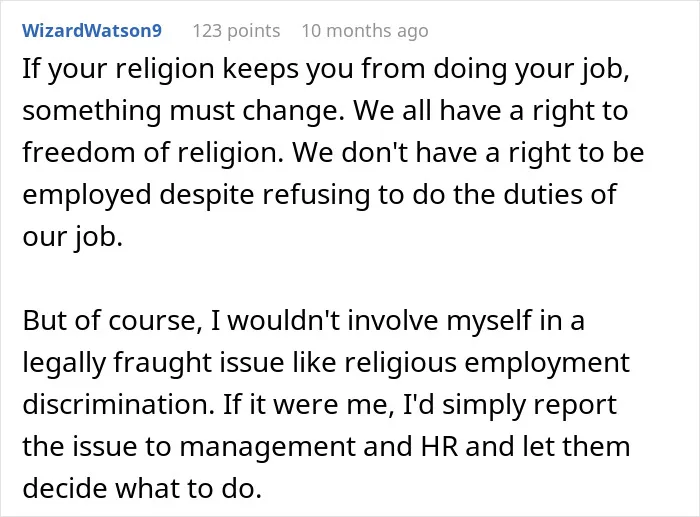Open the 10 months ago timestamp permalink

click(365, 31)
